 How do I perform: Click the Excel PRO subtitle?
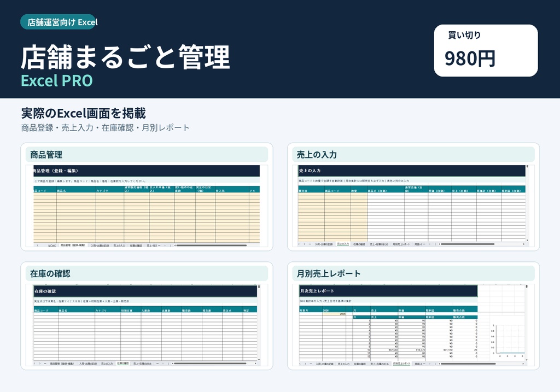(x=57, y=81)
